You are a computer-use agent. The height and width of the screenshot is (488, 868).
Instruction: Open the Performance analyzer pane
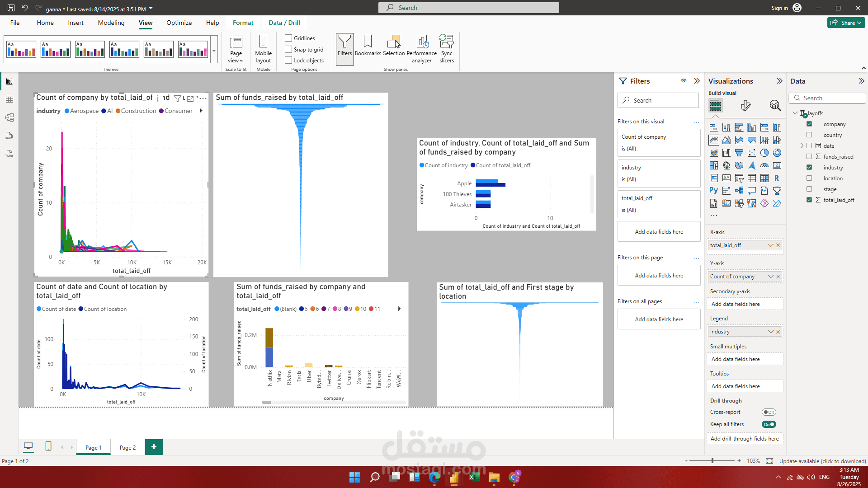tap(422, 49)
